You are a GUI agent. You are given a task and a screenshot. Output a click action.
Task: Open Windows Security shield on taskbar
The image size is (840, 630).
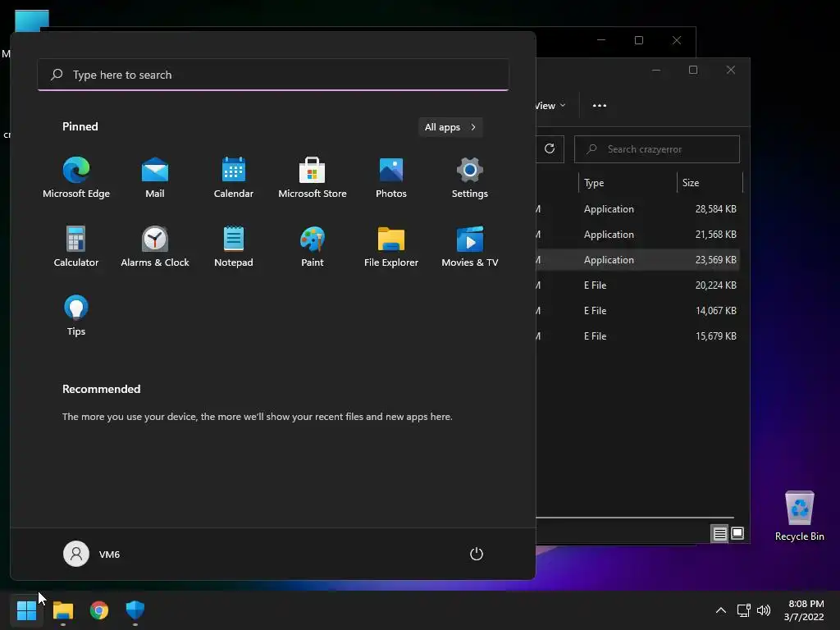pyautogui.click(x=135, y=610)
